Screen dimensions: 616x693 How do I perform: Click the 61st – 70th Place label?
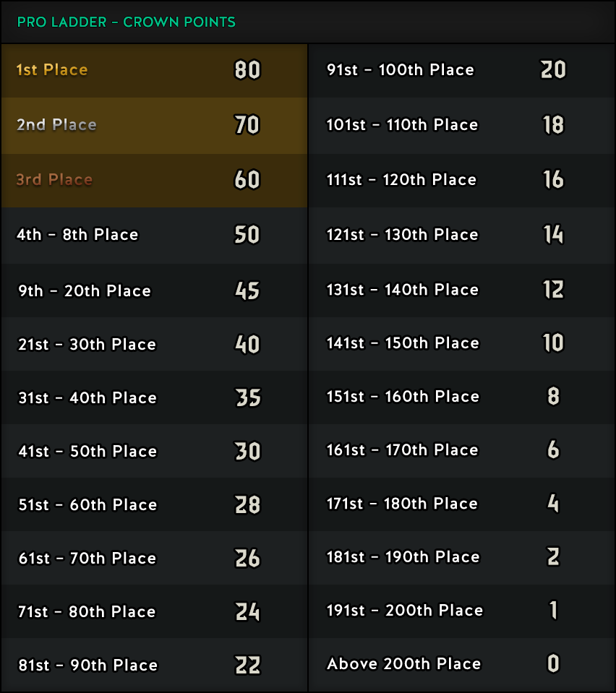coord(87,558)
